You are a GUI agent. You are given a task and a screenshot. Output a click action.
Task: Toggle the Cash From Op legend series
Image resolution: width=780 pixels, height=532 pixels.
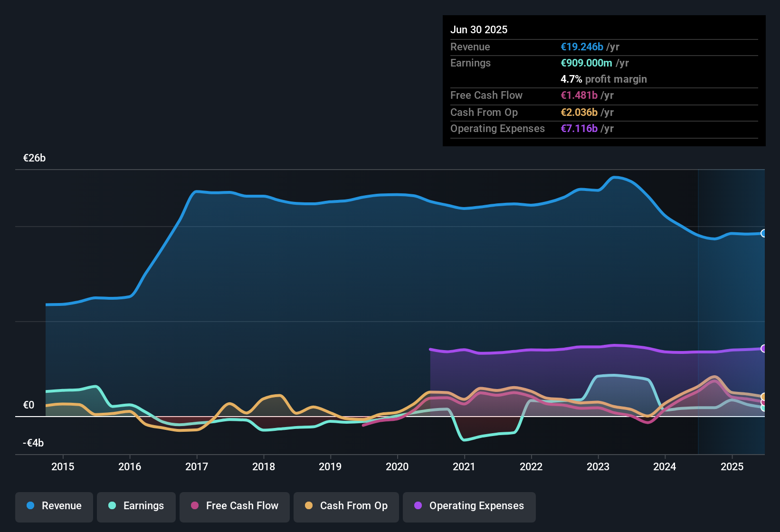click(x=346, y=506)
